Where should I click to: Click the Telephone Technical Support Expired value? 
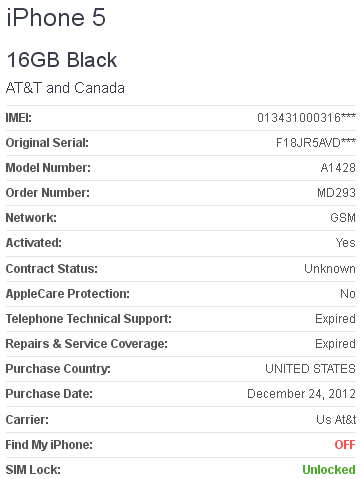335,319
